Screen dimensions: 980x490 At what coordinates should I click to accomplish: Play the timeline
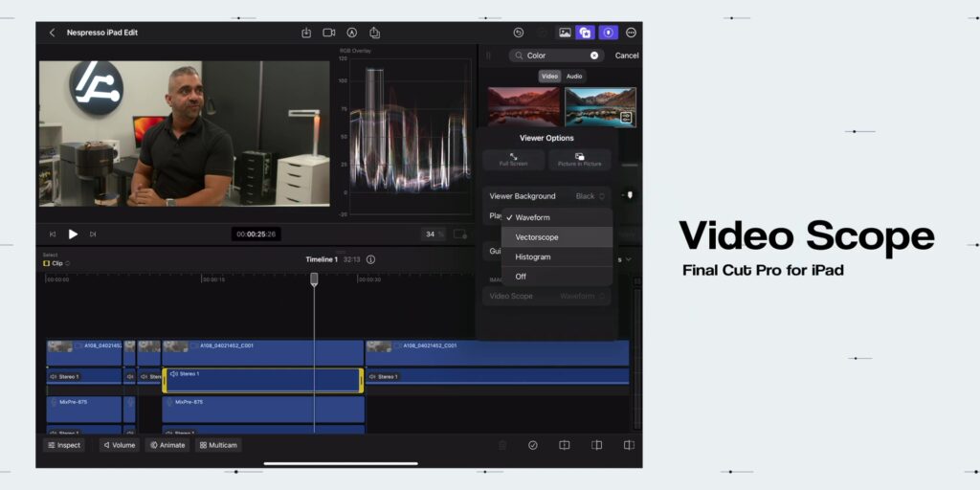(x=73, y=234)
